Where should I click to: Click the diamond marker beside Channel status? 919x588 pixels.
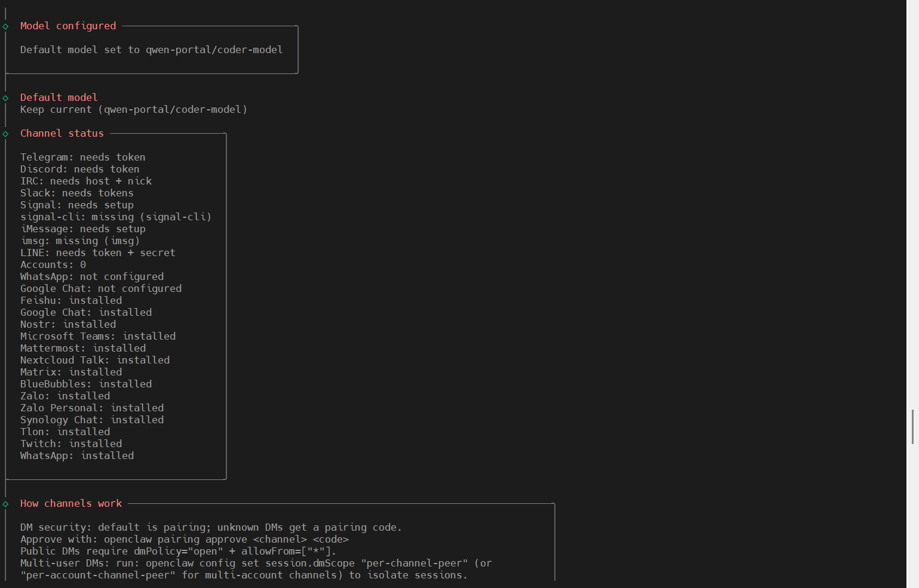[5, 134]
